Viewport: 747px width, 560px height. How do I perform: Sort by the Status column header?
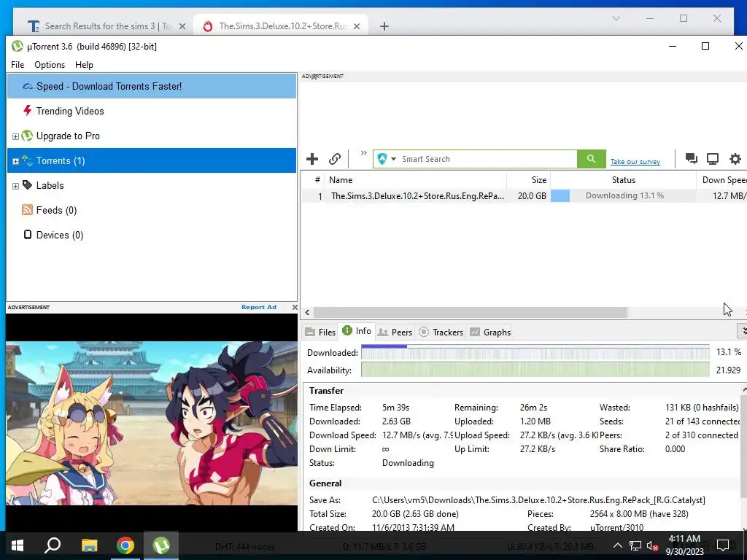(623, 180)
